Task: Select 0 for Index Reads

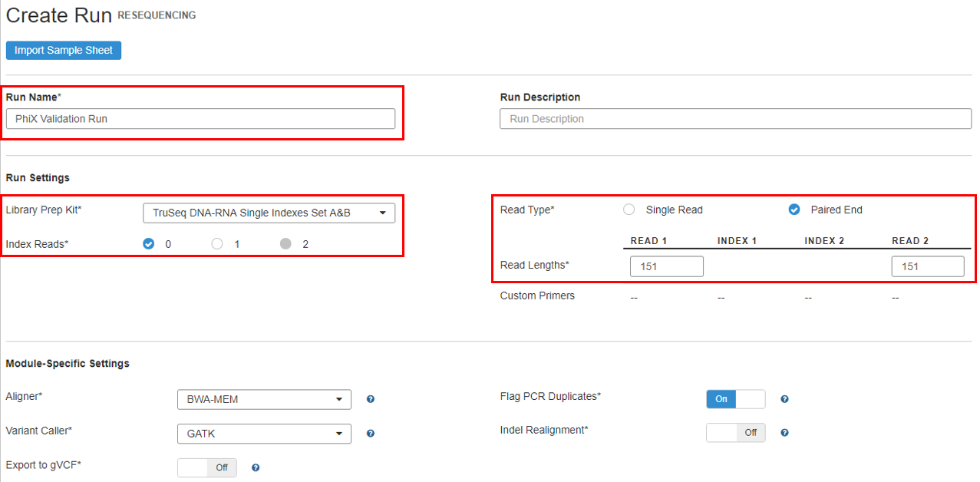Action: 149,244
